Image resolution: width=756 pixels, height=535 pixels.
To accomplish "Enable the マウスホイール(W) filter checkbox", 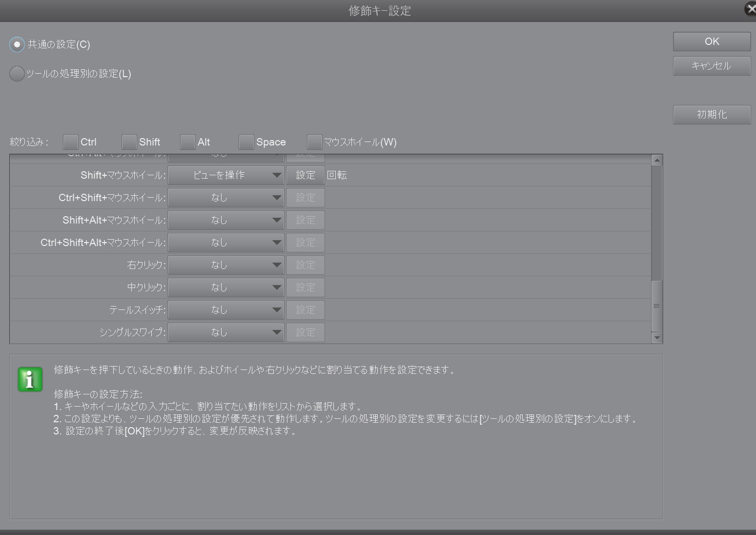I will (x=315, y=142).
